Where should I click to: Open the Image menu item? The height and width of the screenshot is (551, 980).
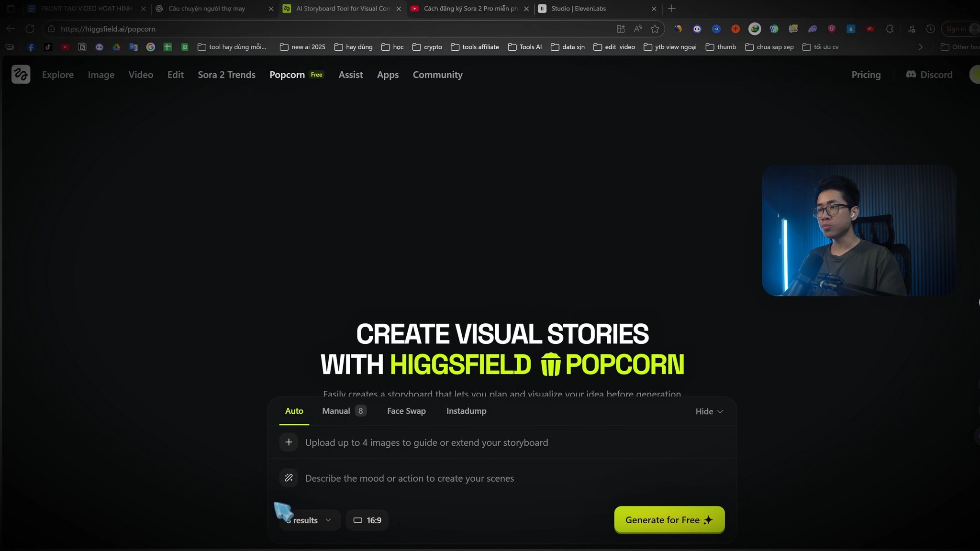pyautogui.click(x=101, y=75)
